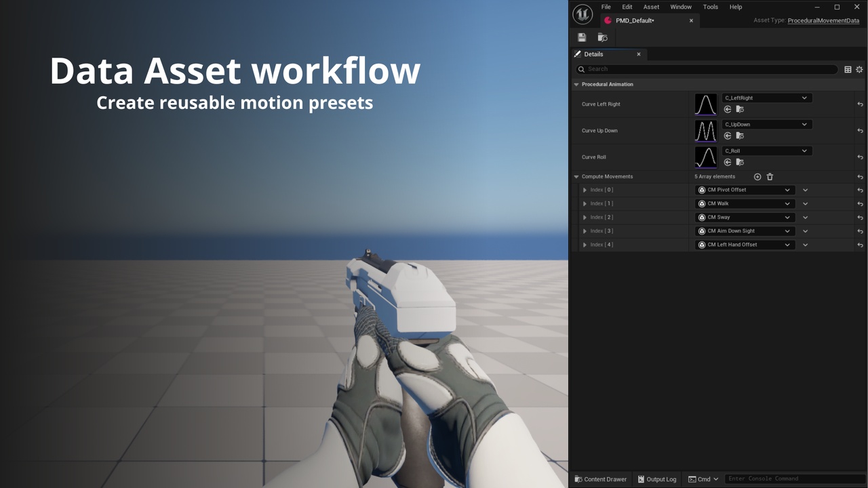Image resolution: width=868 pixels, height=488 pixels.
Task: Click the Unreal Engine logo icon
Action: [x=583, y=14]
